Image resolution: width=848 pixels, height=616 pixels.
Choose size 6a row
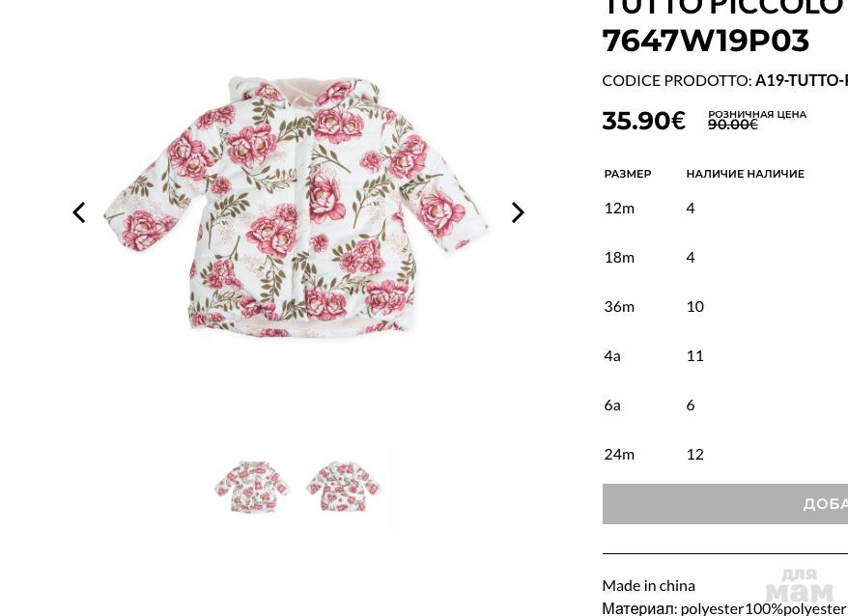[x=725, y=406]
